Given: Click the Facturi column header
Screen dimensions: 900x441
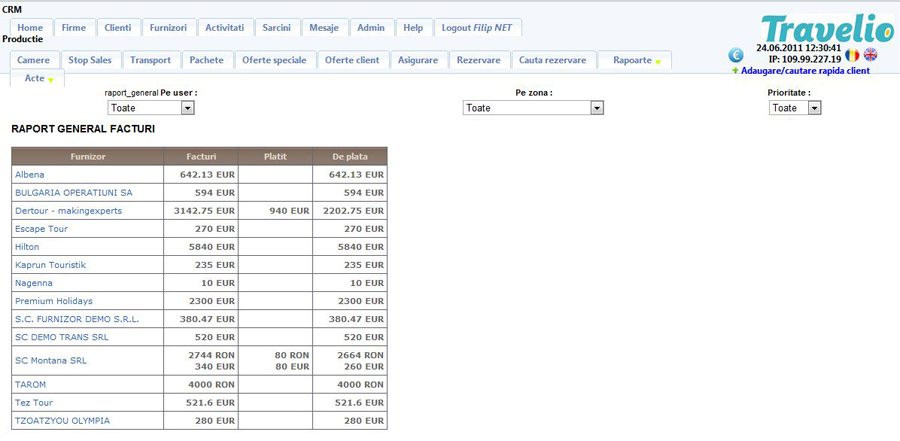Looking at the screenshot, I should coord(201,156).
